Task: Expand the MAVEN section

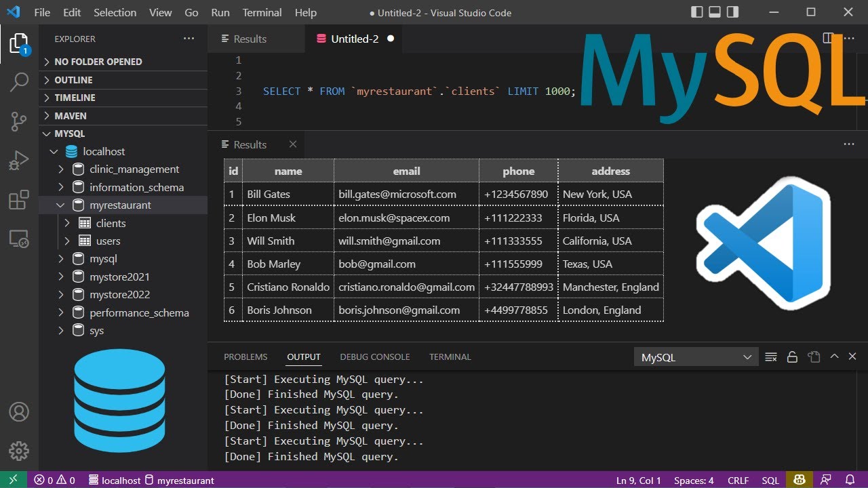Action: pyautogui.click(x=123, y=116)
